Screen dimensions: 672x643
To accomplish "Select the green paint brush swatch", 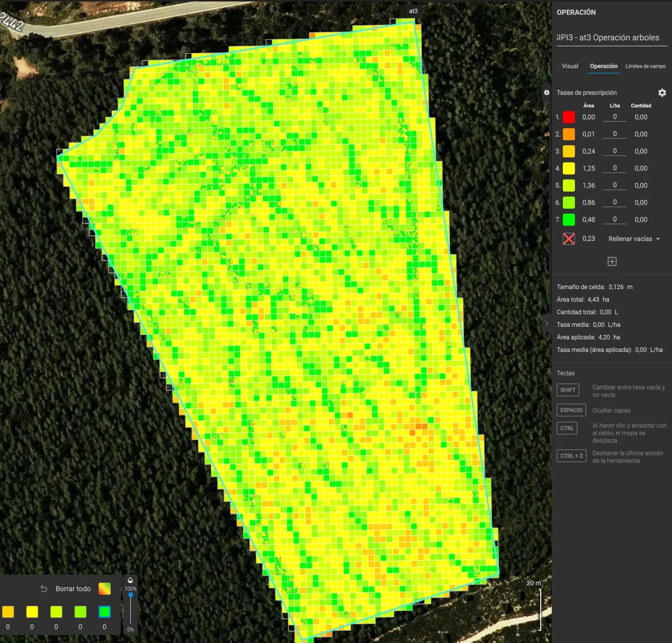I will tap(105, 612).
